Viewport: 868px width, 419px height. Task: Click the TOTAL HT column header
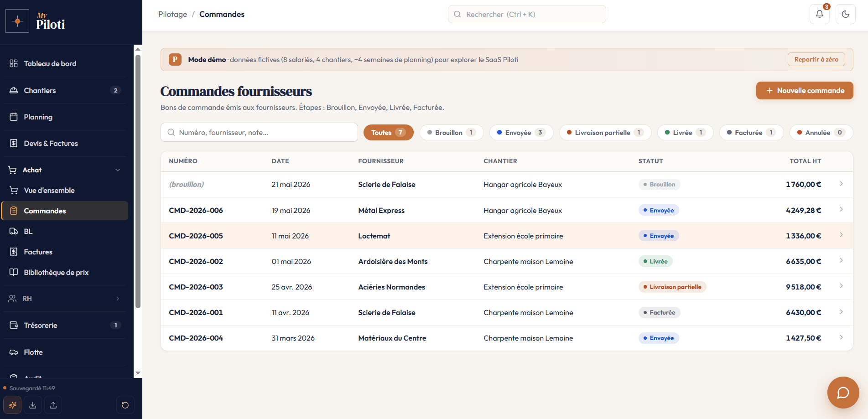[x=805, y=161]
